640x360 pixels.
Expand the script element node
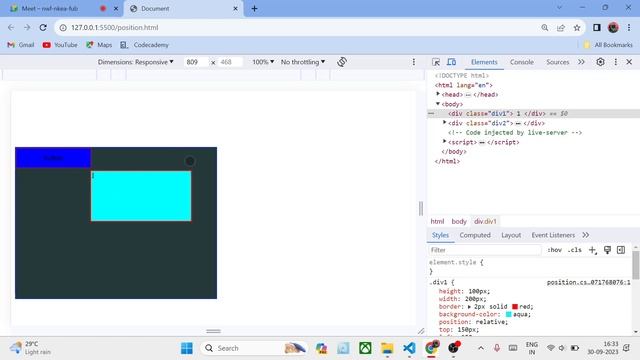(444, 142)
